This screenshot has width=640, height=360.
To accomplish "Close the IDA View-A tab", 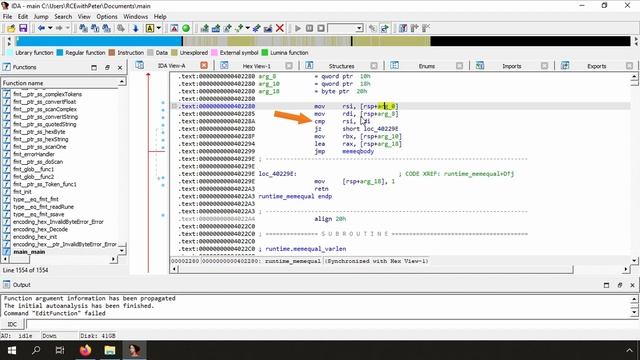I will [204, 65].
